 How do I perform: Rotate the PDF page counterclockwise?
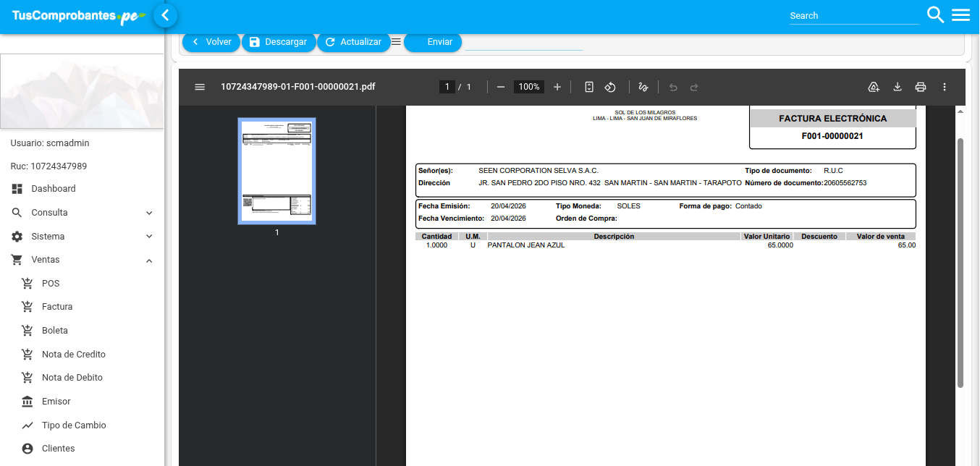610,87
